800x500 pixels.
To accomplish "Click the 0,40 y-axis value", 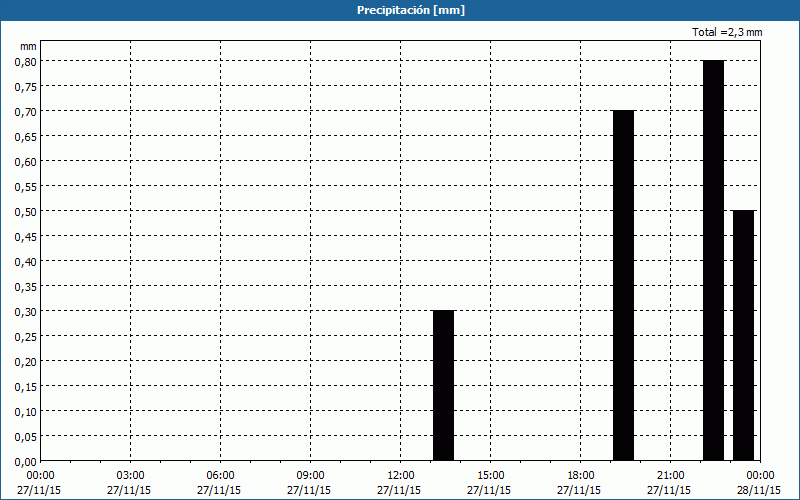I will [x=26, y=262].
